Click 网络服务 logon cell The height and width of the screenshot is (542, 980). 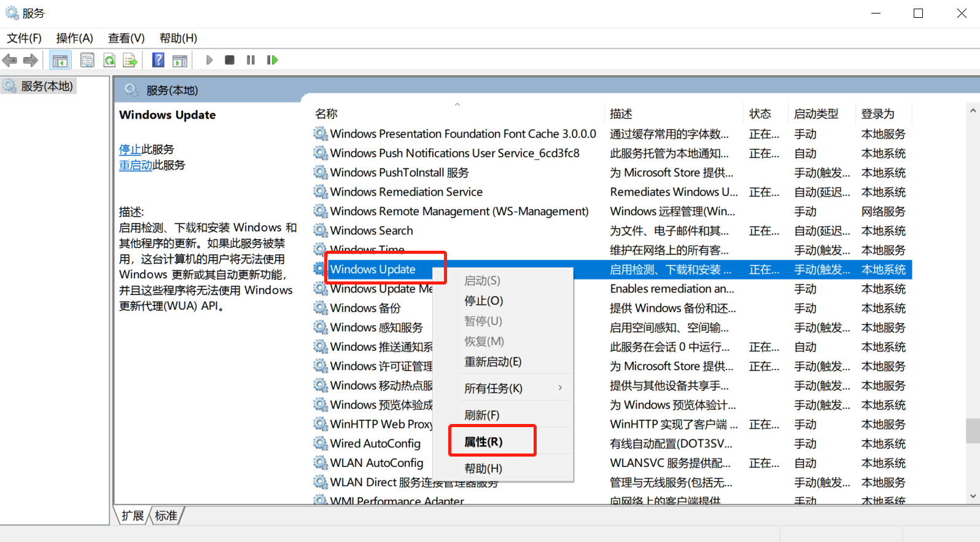pyautogui.click(x=884, y=211)
